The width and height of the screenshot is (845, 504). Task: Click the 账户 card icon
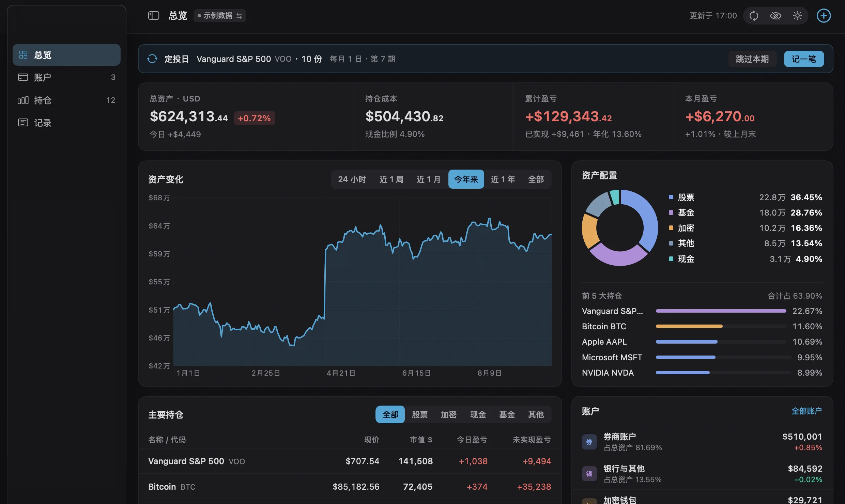tap(23, 77)
